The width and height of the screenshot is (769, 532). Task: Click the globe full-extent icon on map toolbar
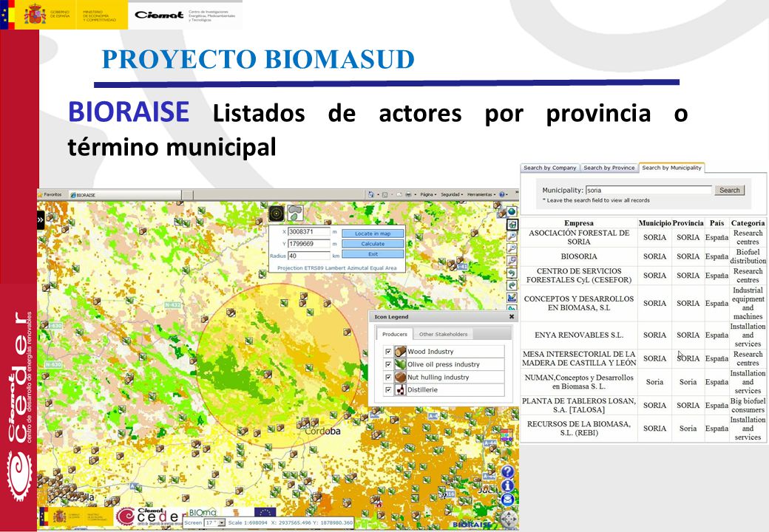coord(512,211)
